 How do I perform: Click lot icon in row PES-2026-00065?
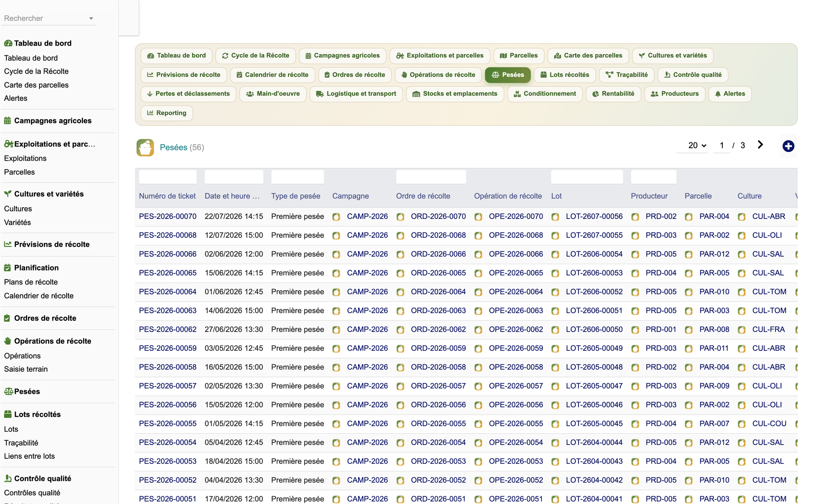[x=555, y=273]
